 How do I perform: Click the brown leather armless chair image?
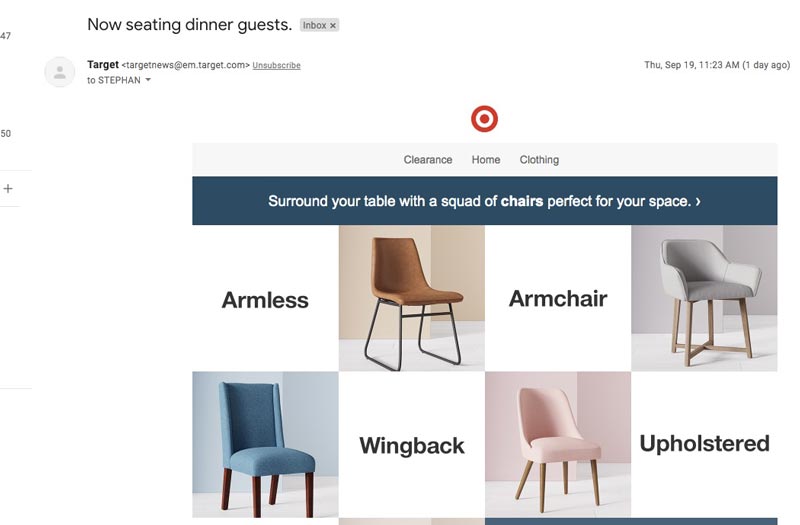[412, 298]
